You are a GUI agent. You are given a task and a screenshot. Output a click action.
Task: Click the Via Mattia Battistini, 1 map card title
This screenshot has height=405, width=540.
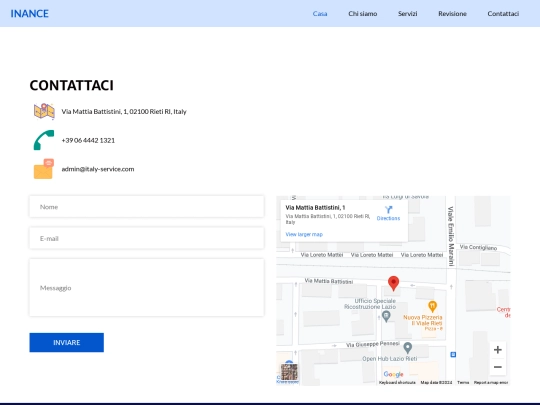315,208
